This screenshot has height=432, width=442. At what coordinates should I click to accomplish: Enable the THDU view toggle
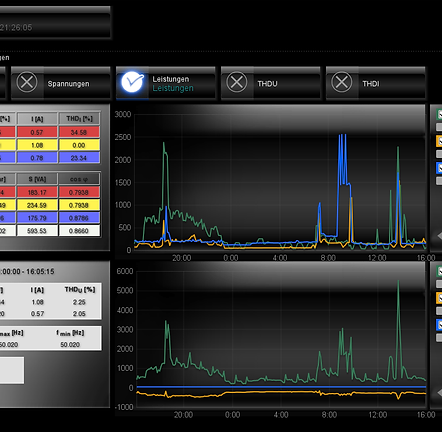click(237, 82)
